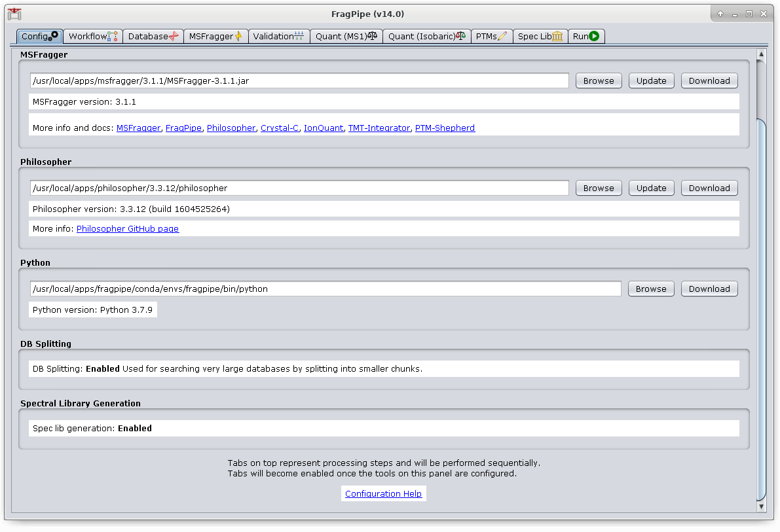
Task: Open the Spec Lib tab
Action: [x=540, y=37]
